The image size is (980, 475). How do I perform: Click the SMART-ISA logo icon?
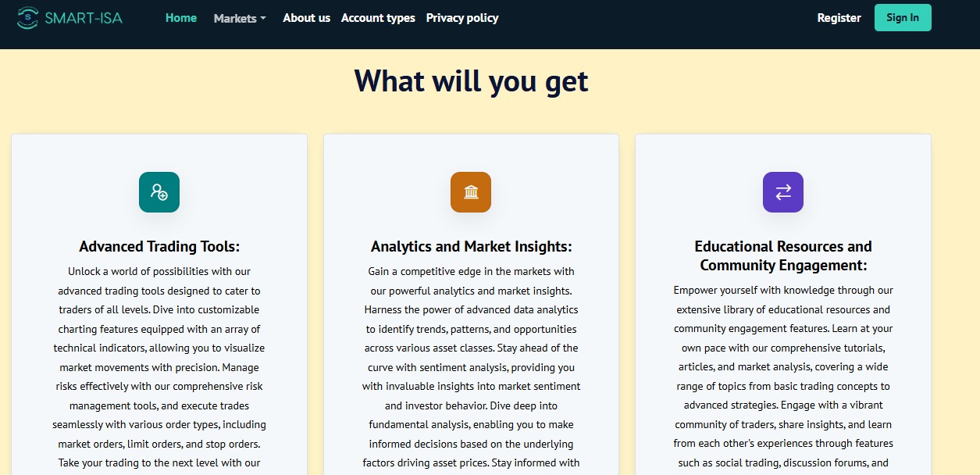(x=29, y=18)
